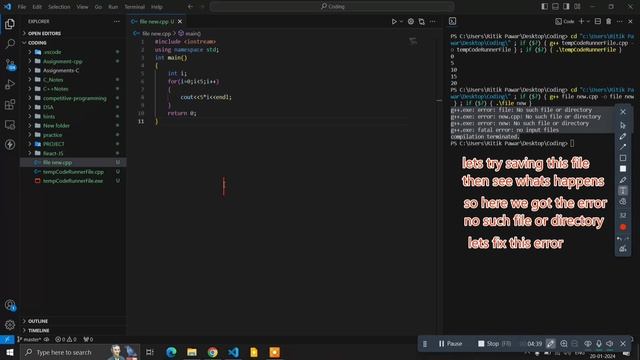Viewport: 640px width, 360px height.
Task: Pause the screen recording
Action: pyautogui.click(x=450, y=344)
